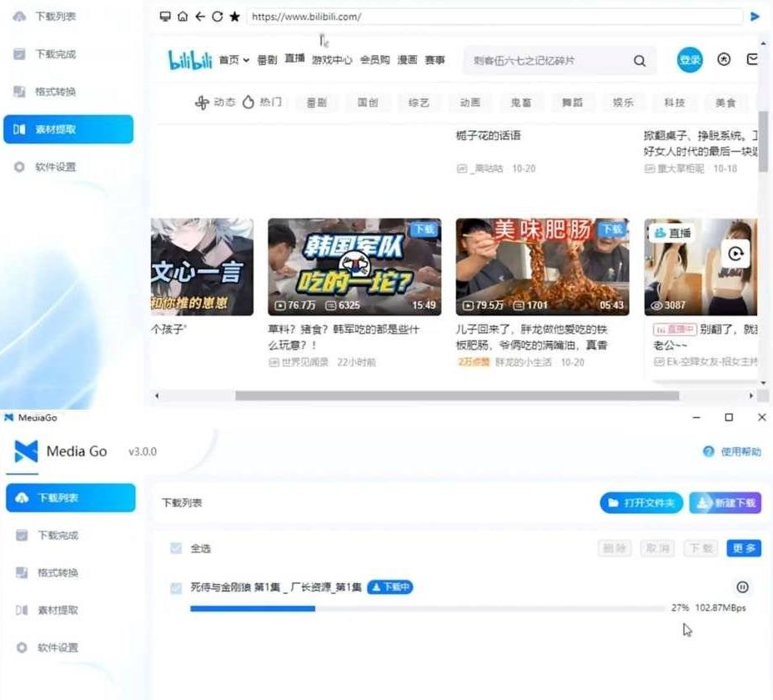Select the 国创 category tab

367,103
